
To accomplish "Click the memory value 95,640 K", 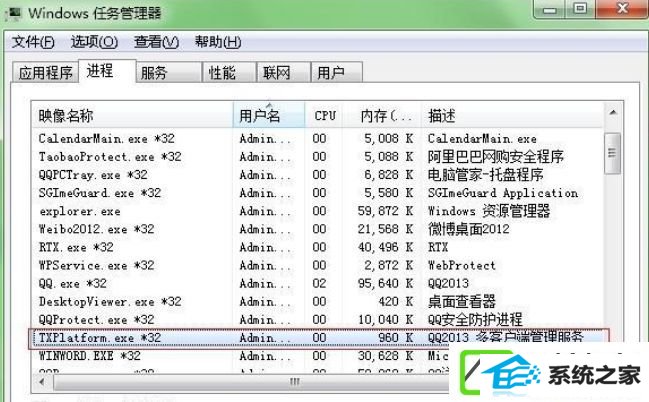I will (x=385, y=284).
